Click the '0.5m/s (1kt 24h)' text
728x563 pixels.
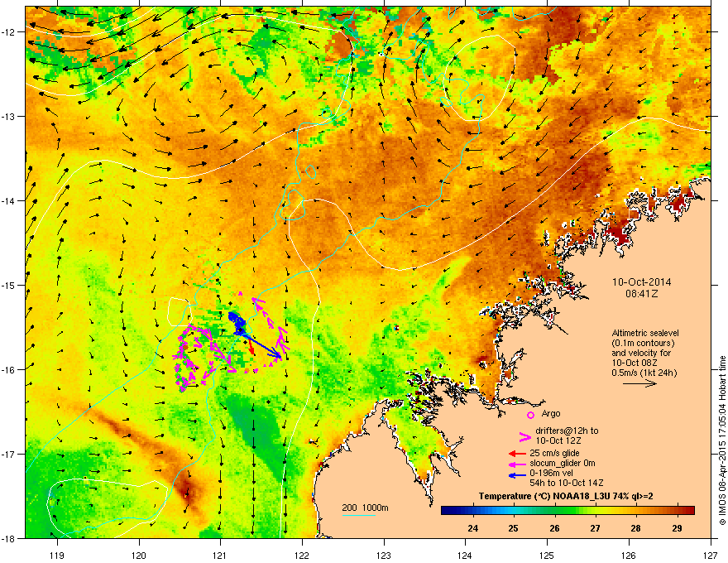point(644,373)
